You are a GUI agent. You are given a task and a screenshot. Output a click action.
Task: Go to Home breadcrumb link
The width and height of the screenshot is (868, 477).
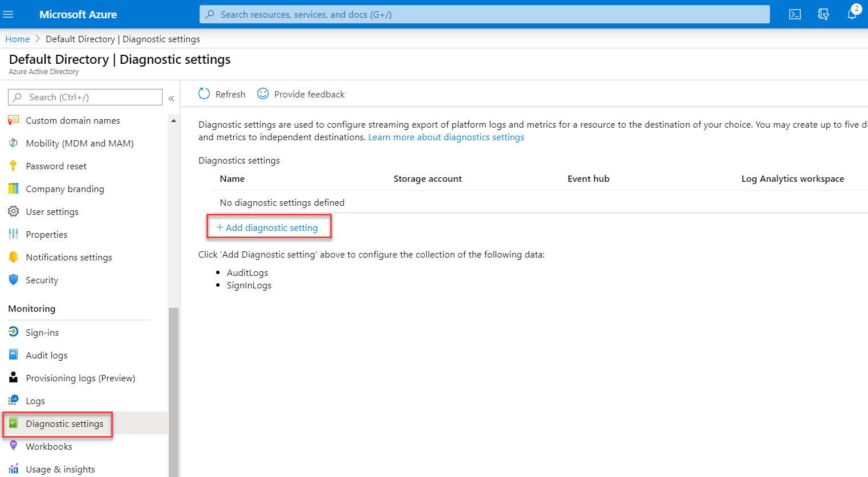coord(17,39)
